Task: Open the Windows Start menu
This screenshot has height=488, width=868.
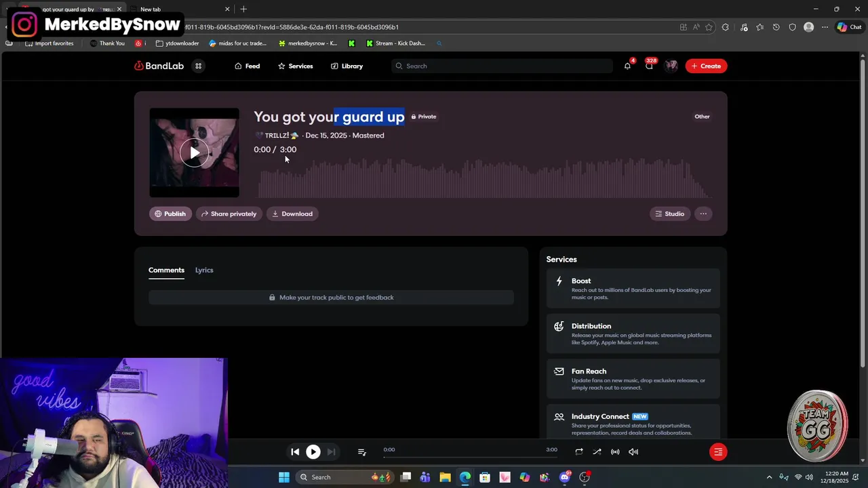Action: (284, 477)
